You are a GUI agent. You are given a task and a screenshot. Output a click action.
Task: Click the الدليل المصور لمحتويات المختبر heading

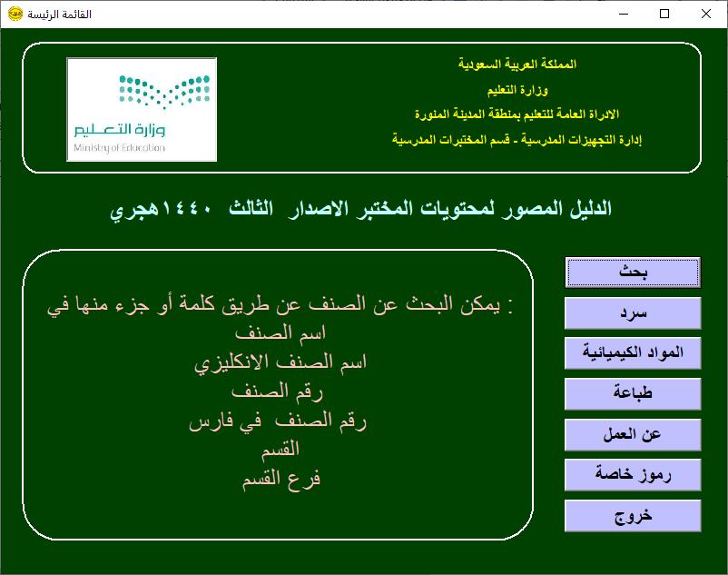(361, 209)
